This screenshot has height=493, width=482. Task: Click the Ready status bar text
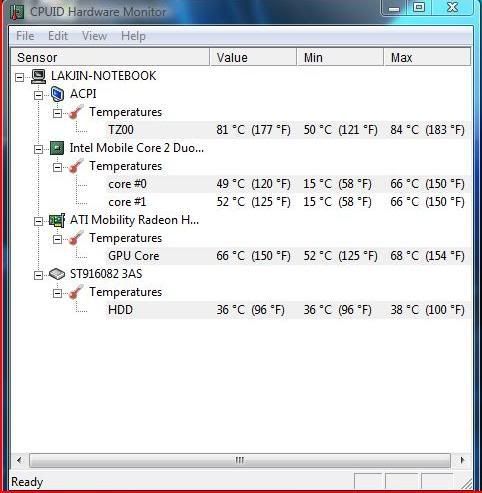[x=27, y=482]
